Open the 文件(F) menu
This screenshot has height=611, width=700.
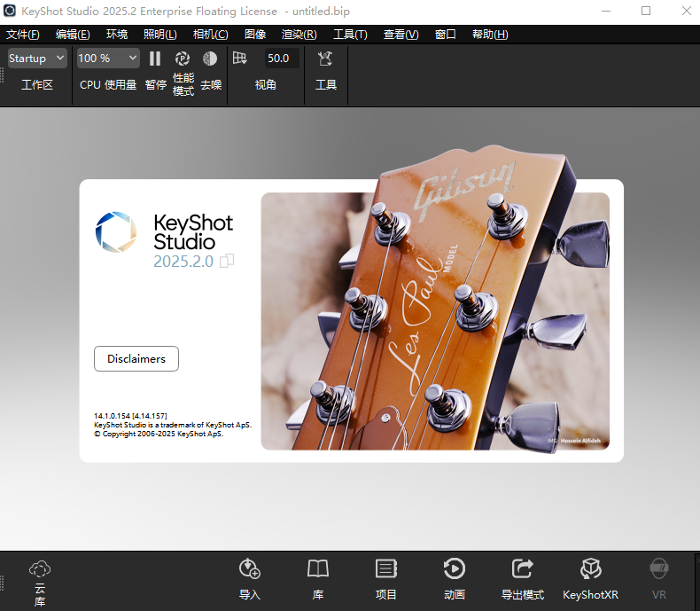coord(23,35)
